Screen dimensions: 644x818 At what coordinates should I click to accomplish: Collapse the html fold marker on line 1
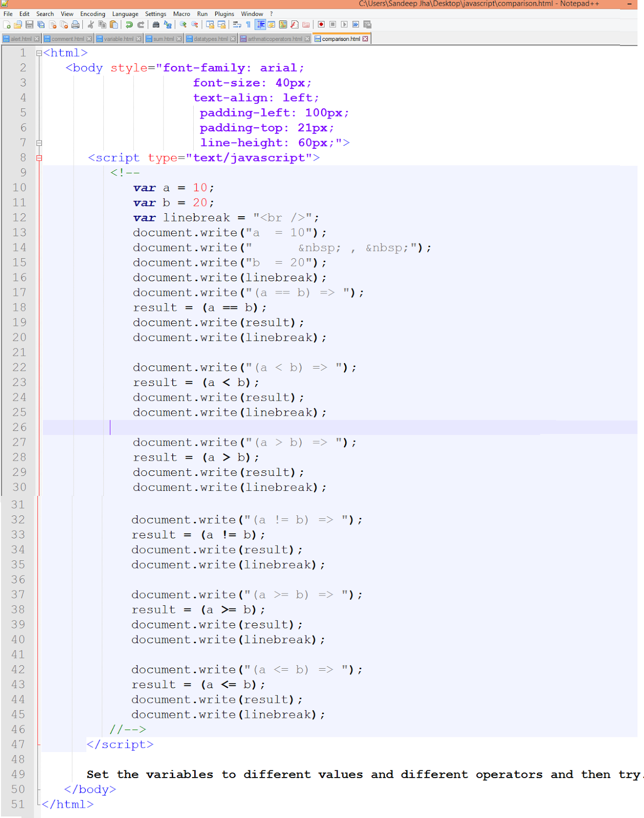click(39, 53)
